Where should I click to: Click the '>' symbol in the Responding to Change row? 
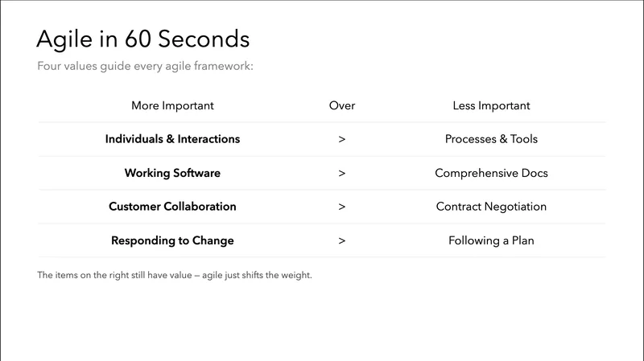342,240
